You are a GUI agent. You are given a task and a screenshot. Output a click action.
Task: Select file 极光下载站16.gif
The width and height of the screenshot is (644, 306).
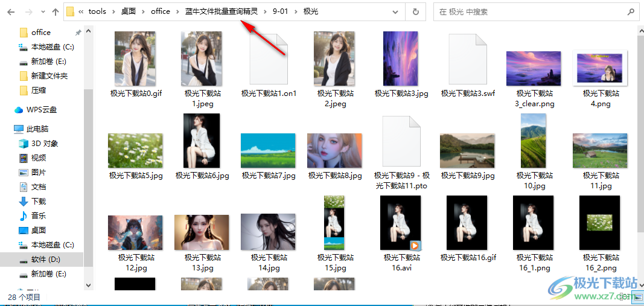point(468,229)
